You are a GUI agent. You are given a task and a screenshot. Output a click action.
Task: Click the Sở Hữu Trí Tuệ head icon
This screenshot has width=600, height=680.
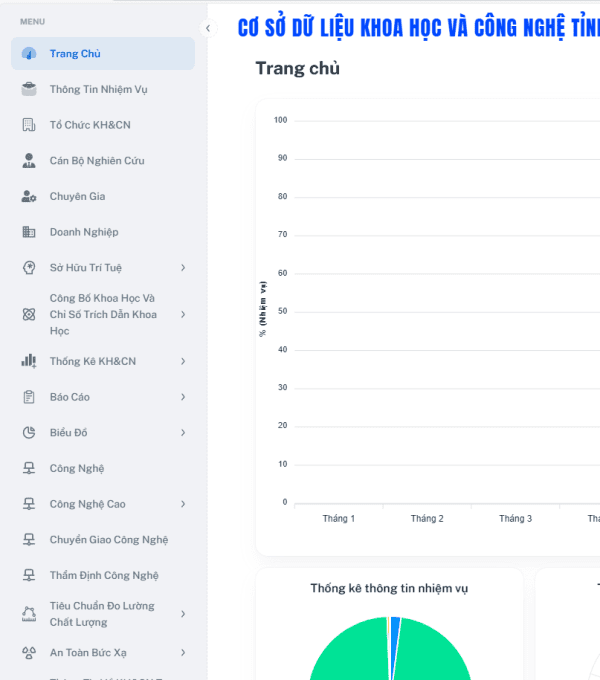tap(29, 268)
